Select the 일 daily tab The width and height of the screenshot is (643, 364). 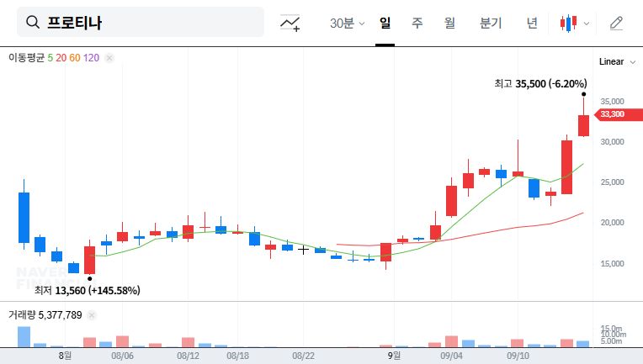tap(385, 23)
